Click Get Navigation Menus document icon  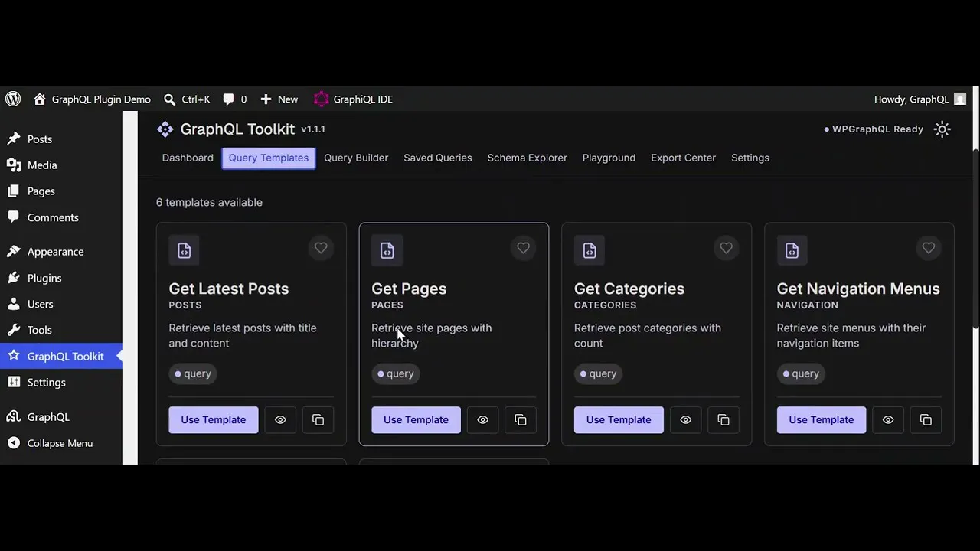[x=792, y=250]
